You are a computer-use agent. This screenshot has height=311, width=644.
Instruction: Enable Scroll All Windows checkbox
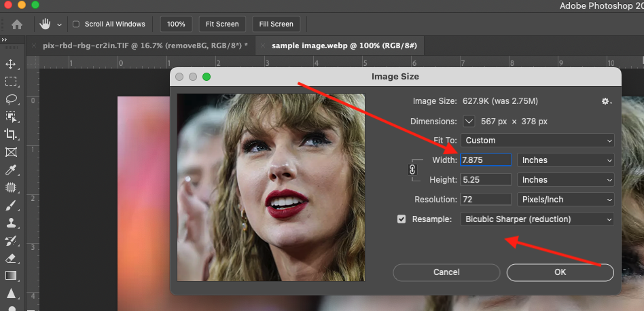pyautogui.click(x=76, y=24)
